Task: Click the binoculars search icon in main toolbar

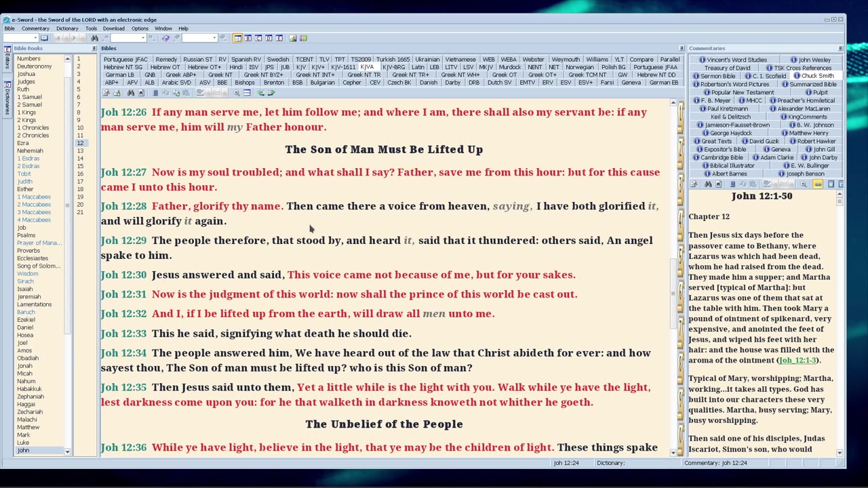Action: tap(94, 38)
